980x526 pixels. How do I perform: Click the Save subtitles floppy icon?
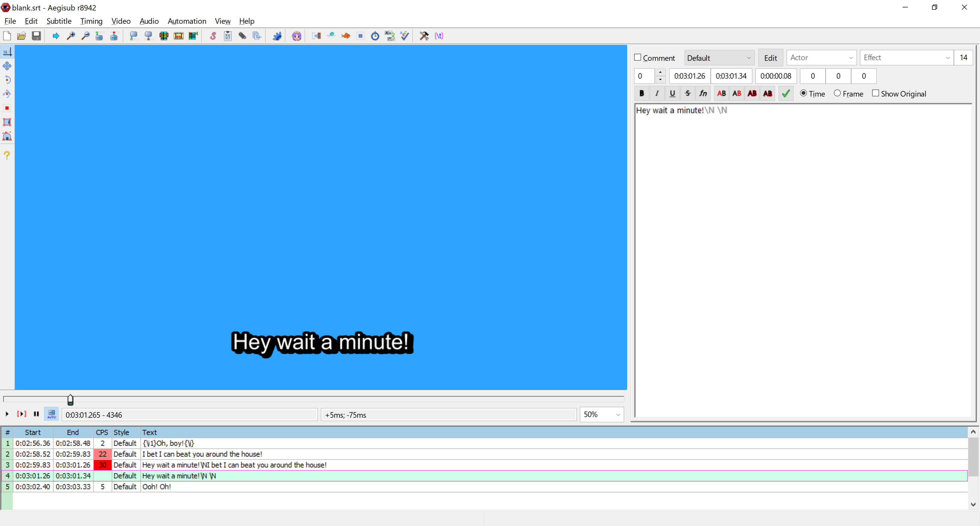tap(36, 36)
